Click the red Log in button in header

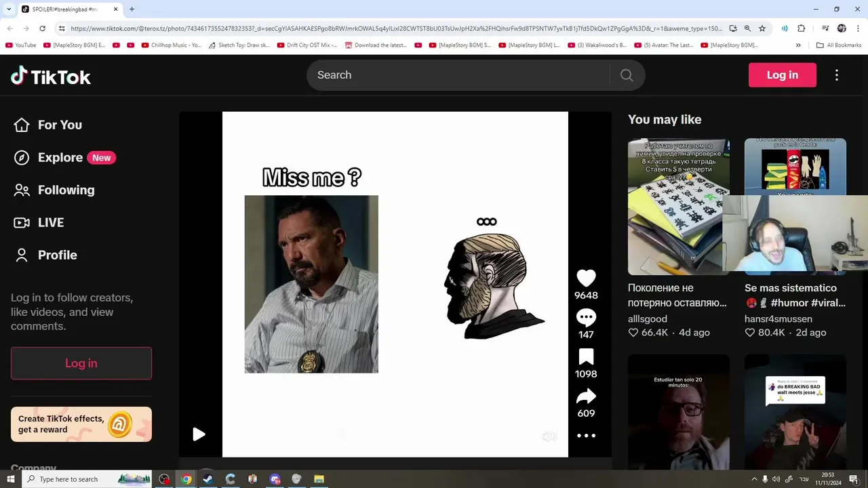783,75
